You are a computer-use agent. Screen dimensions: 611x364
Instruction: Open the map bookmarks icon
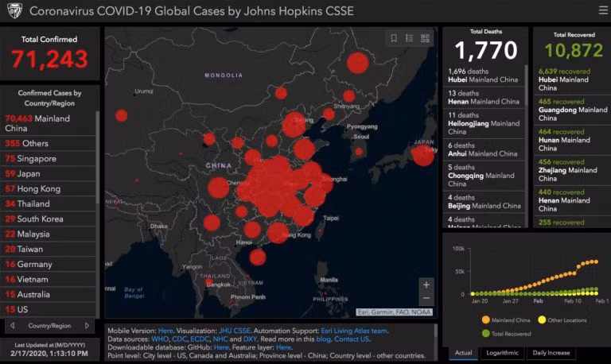click(x=394, y=38)
